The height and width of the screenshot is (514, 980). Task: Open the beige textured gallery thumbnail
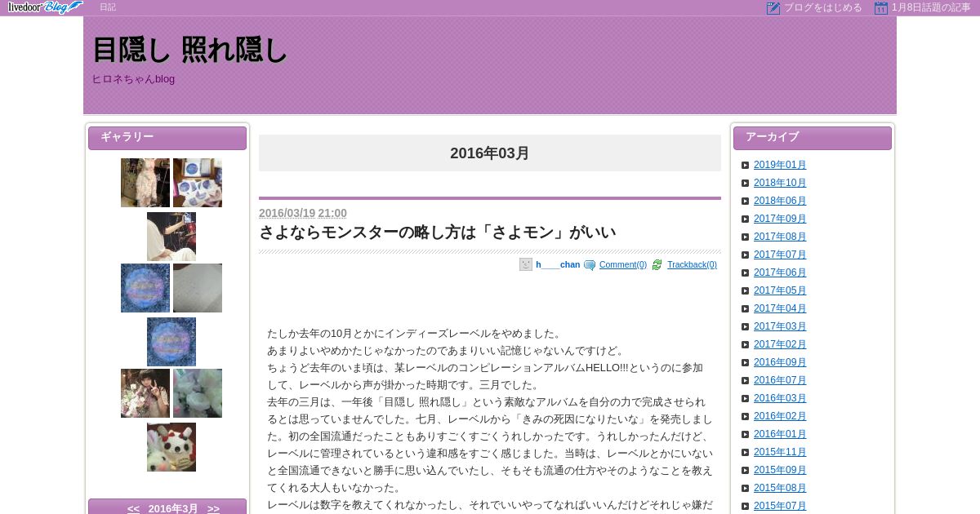[x=198, y=288]
